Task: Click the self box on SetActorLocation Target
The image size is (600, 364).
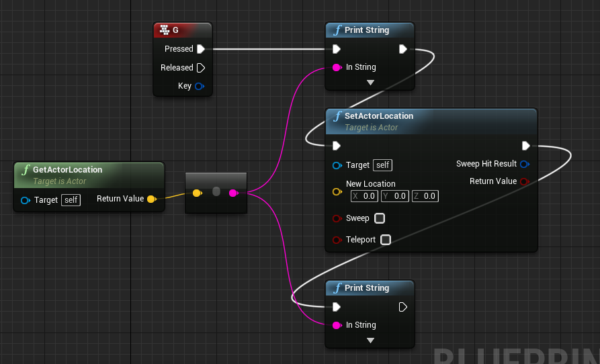Action: coord(383,165)
